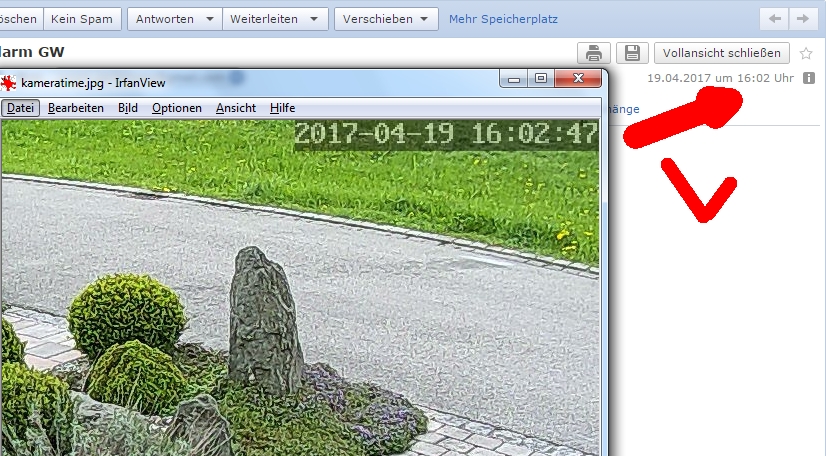Go to previous email with left arrow
The width and height of the screenshot is (826, 456).
[x=774, y=19]
